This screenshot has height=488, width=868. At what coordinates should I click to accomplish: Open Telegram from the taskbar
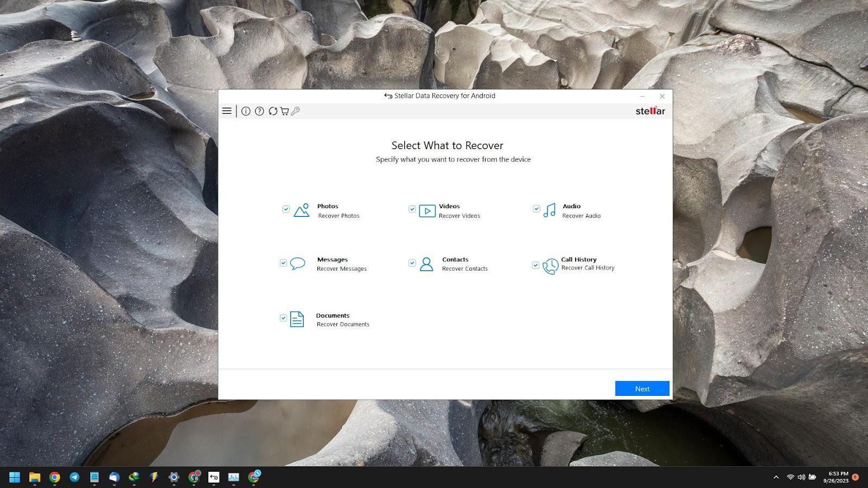point(74,477)
